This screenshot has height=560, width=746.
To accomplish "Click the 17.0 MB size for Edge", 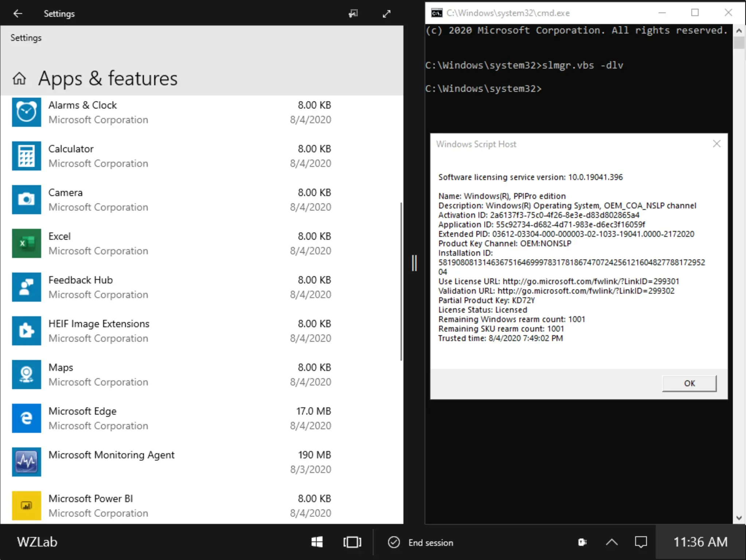I will [313, 411].
